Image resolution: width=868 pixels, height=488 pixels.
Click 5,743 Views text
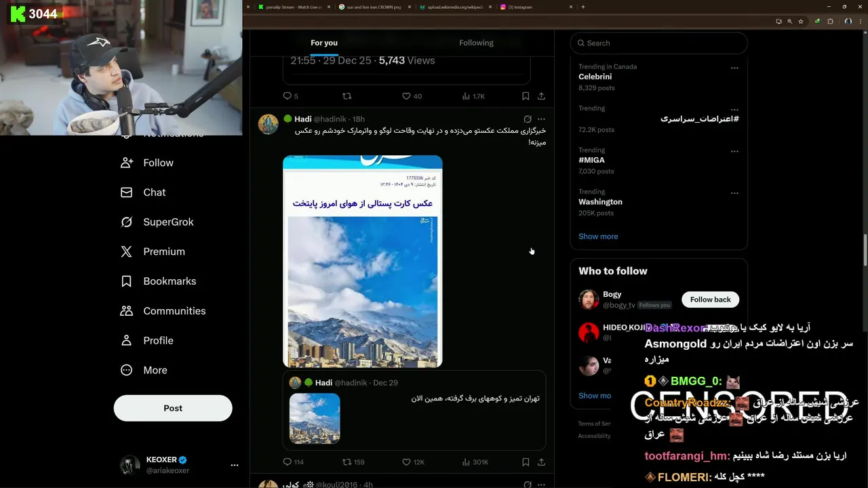coord(407,60)
